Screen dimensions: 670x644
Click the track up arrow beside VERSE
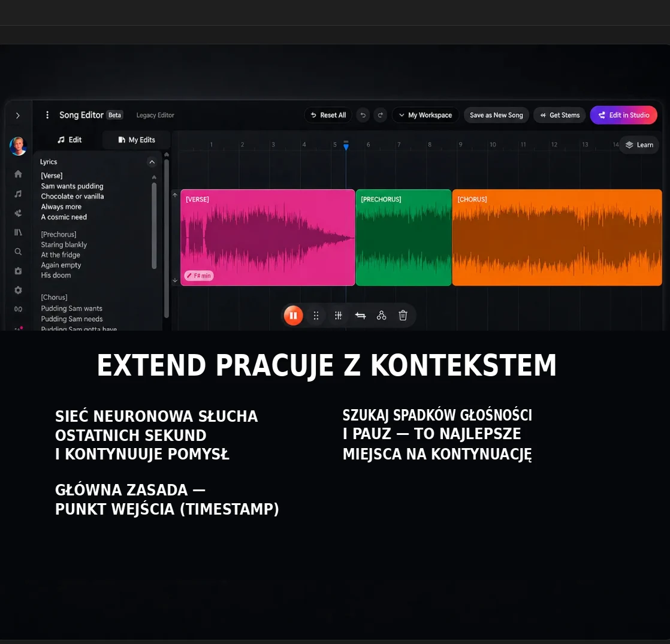point(175,195)
